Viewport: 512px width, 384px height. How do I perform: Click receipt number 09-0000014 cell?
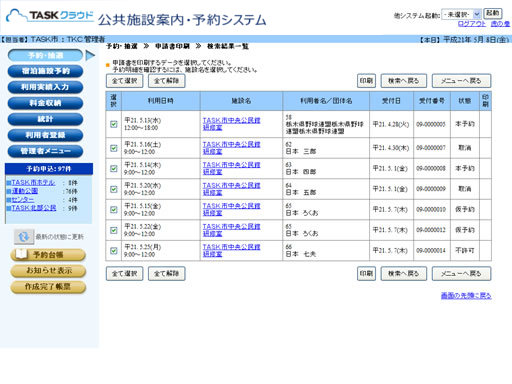[431, 251]
